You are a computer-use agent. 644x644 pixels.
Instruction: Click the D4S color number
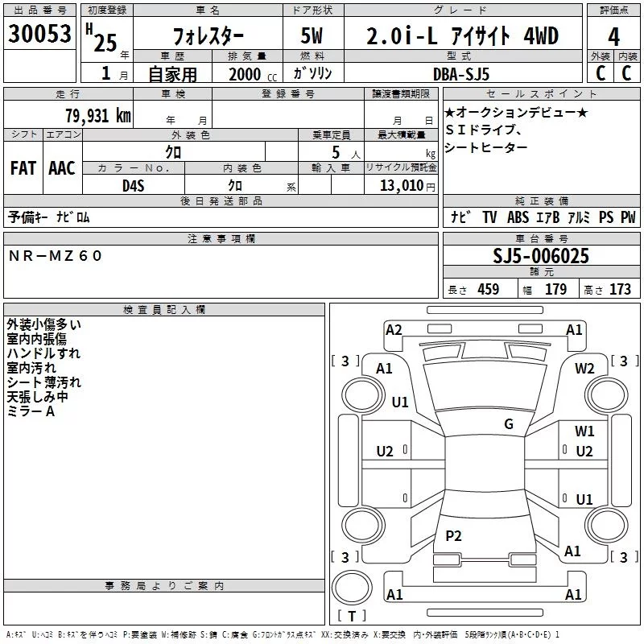132,185
